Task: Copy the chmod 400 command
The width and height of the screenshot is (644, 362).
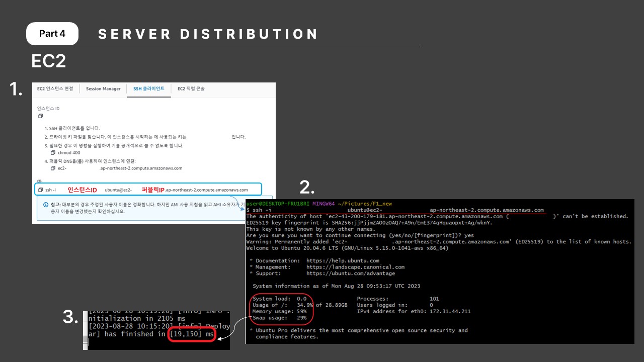Action: point(53,152)
